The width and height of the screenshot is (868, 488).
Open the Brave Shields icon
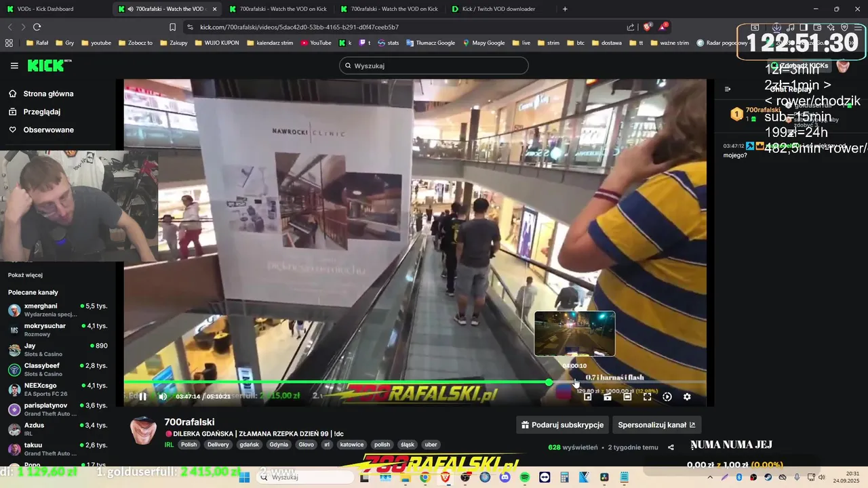tap(647, 27)
